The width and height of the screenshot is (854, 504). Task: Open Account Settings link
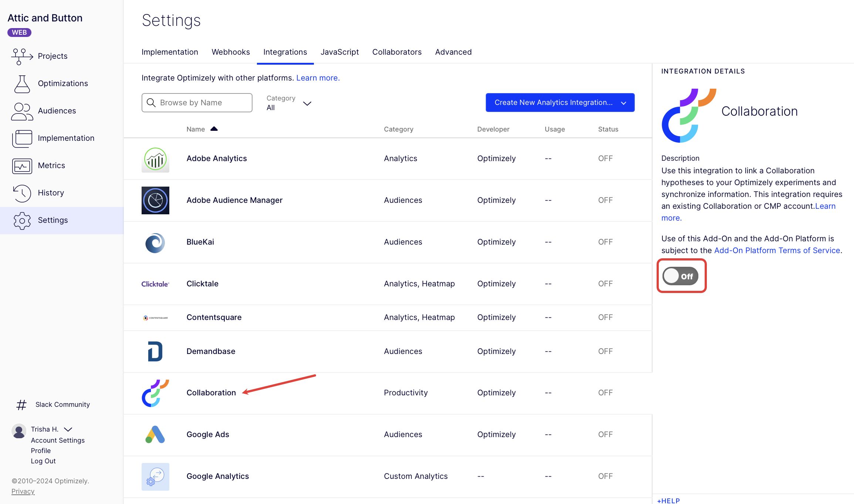[x=58, y=440]
